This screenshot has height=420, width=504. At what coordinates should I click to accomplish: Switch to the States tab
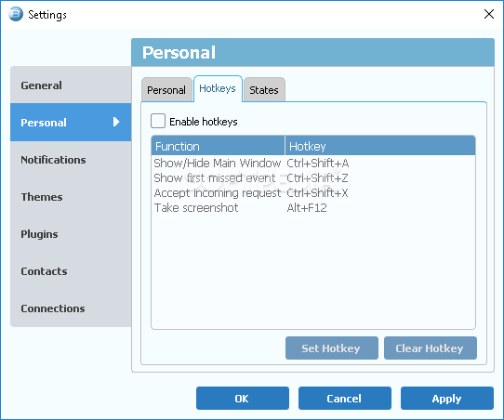tap(264, 90)
